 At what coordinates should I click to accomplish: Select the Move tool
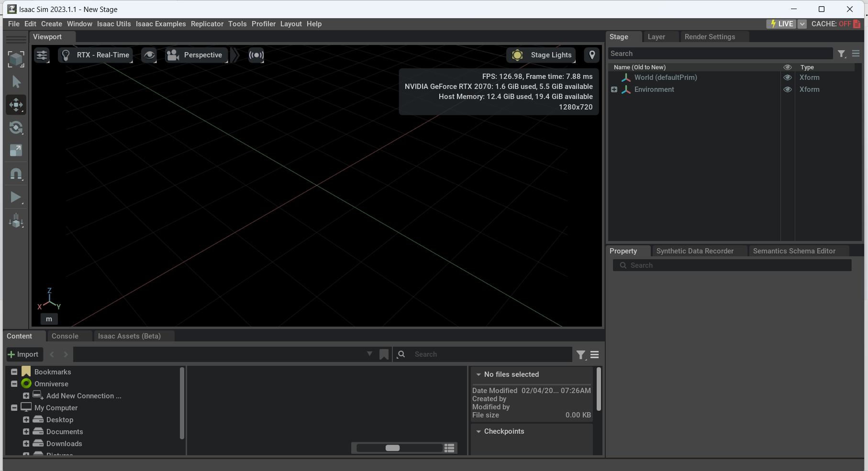[16, 105]
